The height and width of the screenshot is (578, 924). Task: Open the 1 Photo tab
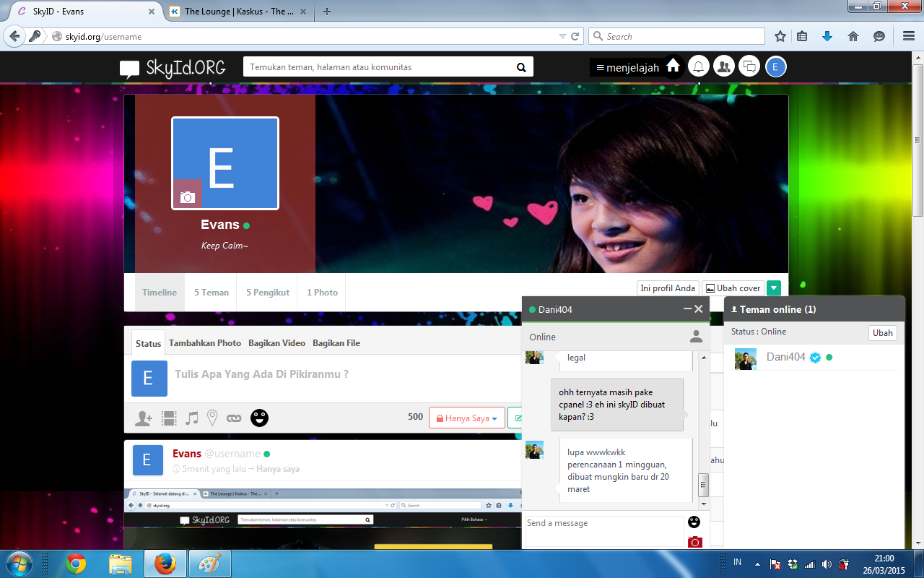[x=323, y=293]
